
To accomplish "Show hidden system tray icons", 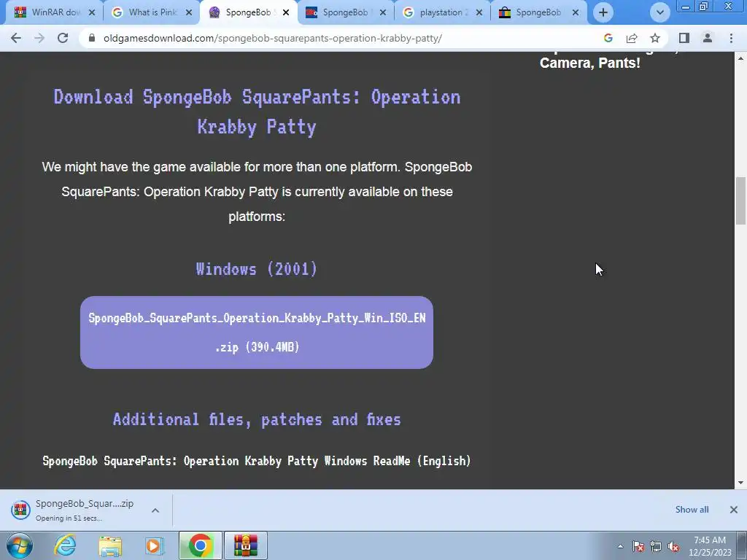I will click(x=620, y=546).
